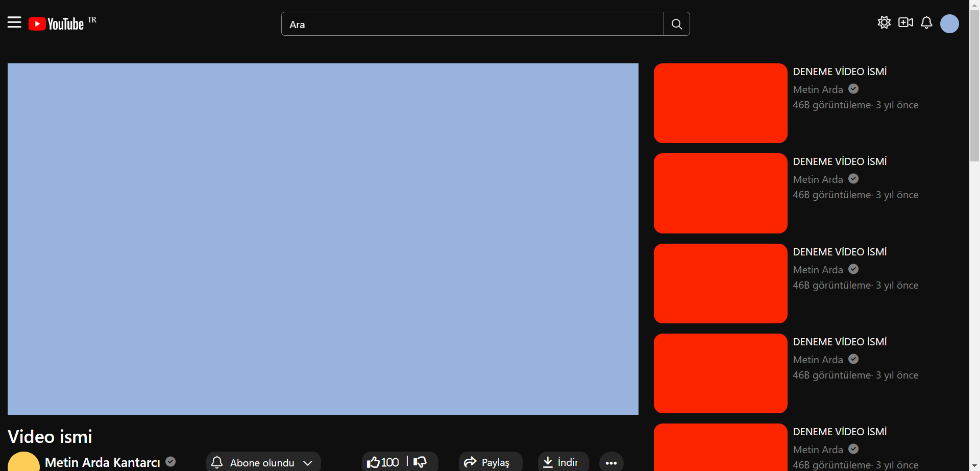Click the search magnifier icon

click(676, 23)
